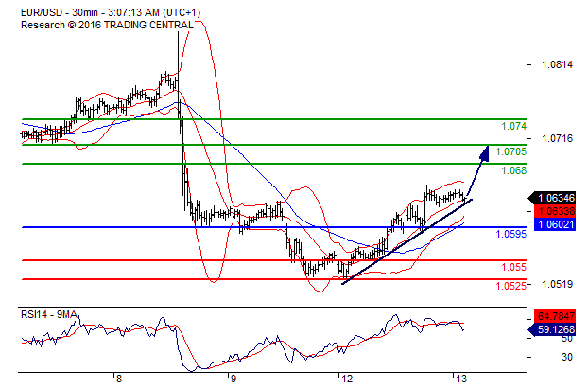Select the 1.0519 price axis label

pos(557,284)
